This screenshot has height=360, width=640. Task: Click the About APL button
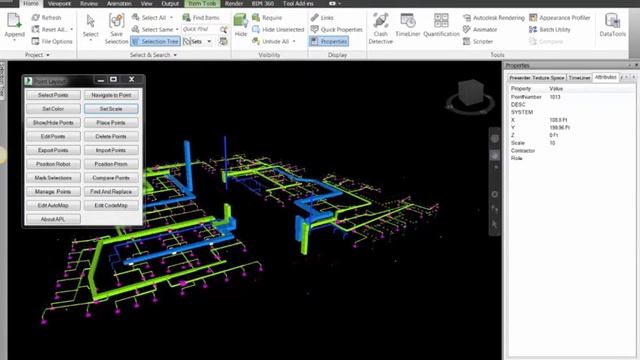click(53, 219)
